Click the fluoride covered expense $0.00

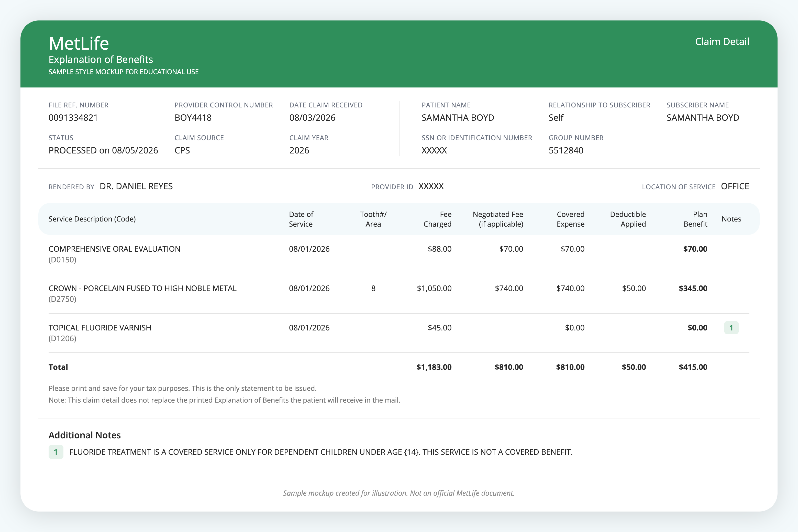(575, 327)
